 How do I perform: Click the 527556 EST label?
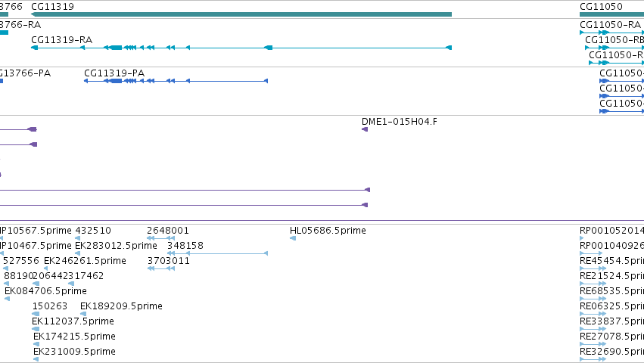pos(21,261)
